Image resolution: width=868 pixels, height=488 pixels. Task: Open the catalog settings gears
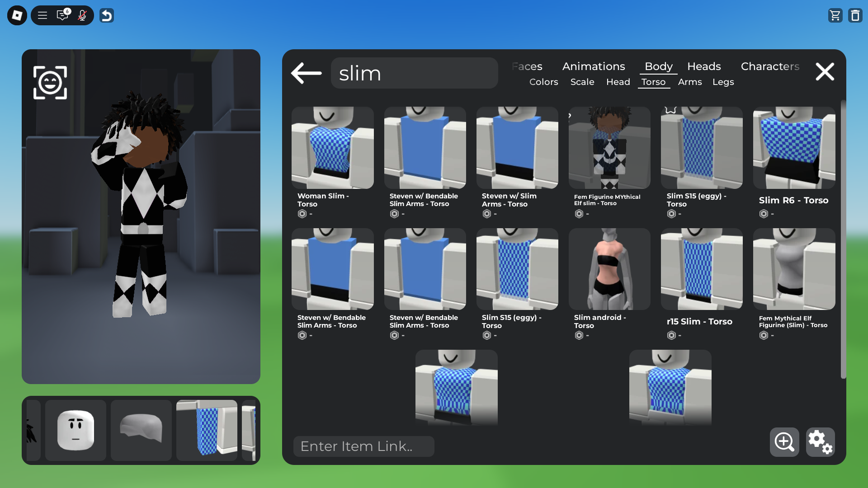[x=820, y=442]
